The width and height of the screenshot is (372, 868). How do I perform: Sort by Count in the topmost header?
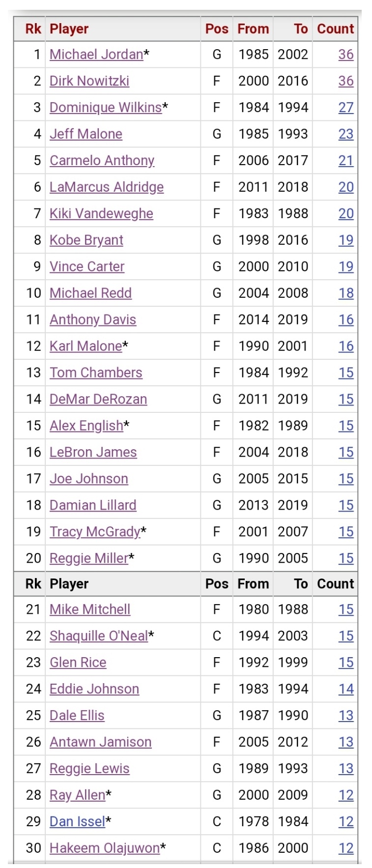click(x=335, y=29)
